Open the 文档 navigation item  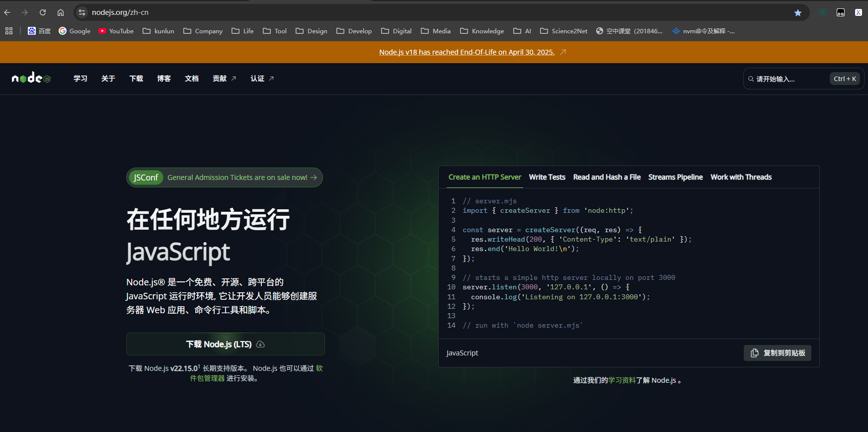click(x=192, y=79)
